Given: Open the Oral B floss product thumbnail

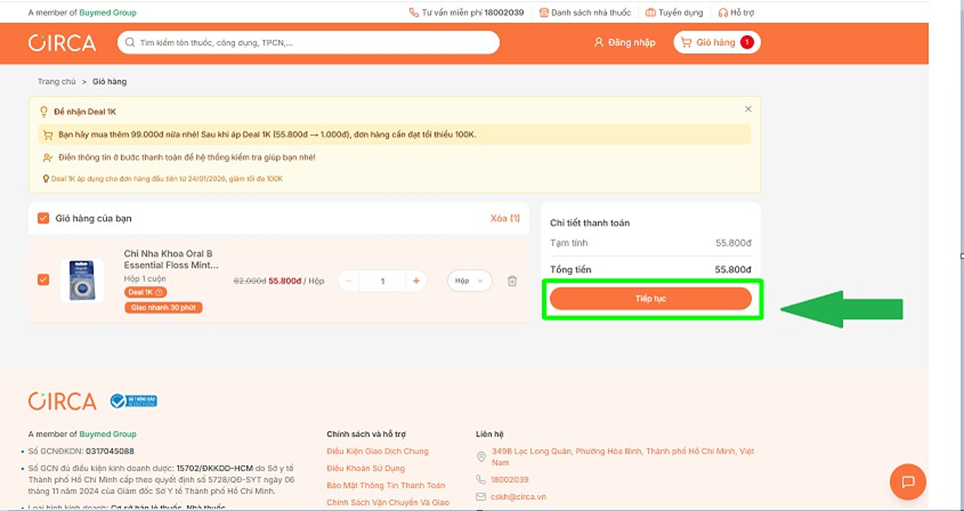Looking at the screenshot, I should point(82,280).
